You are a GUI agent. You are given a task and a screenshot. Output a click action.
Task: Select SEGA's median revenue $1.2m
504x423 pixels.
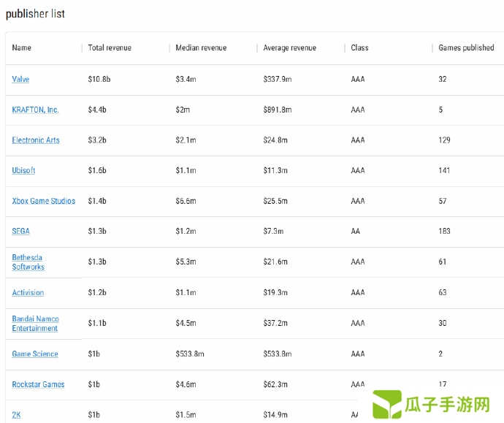186,231
